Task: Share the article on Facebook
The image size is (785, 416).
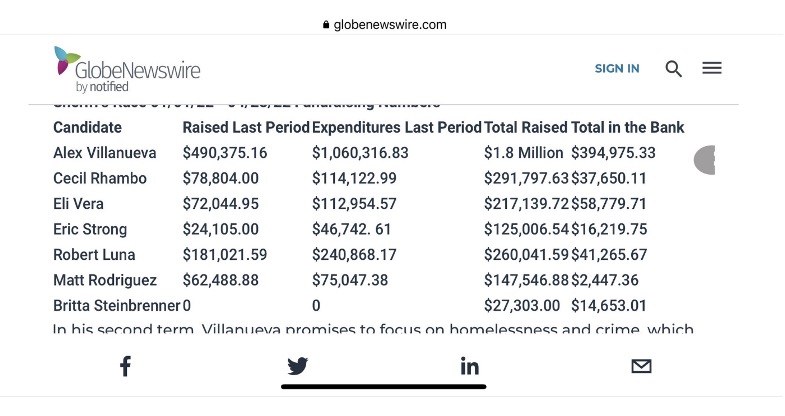Action: pyautogui.click(x=125, y=366)
